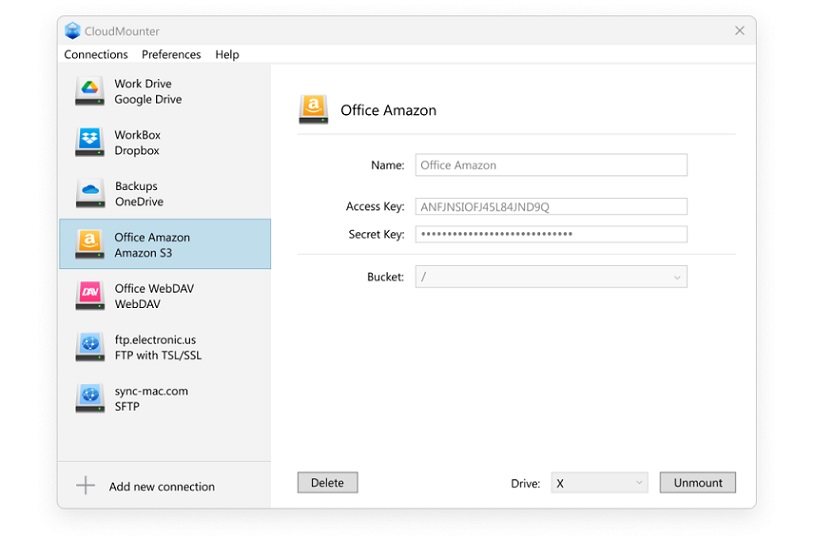This screenshot has width=814, height=540.
Task: Click the ftp.electronic.us FTP drive icon
Action: click(90, 347)
